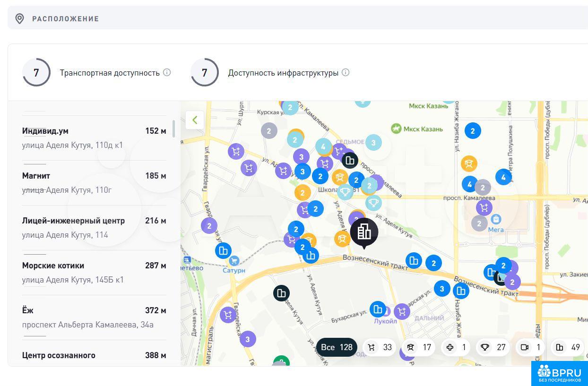Filter map by education chip 17
This screenshot has height=386, width=588.
click(x=419, y=347)
